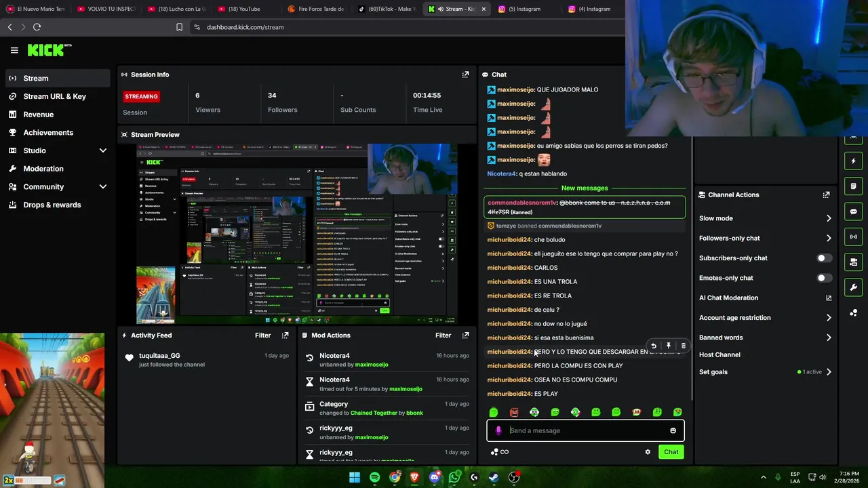This screenshot has width=868, height=488.
Task: Pin the hovered chat message
Action: pyautogui.click(x=669, y=346)
